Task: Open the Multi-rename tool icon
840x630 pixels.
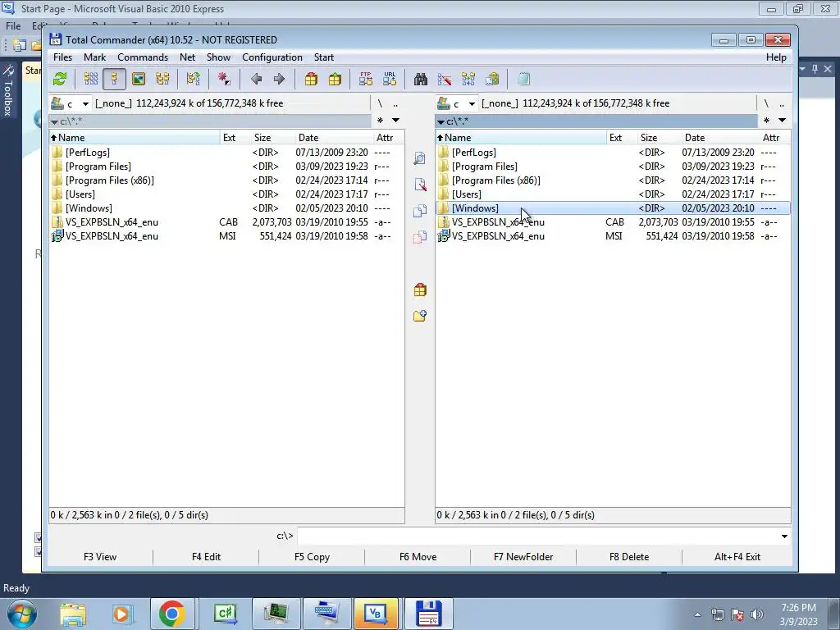Action: tap(445, 80)
